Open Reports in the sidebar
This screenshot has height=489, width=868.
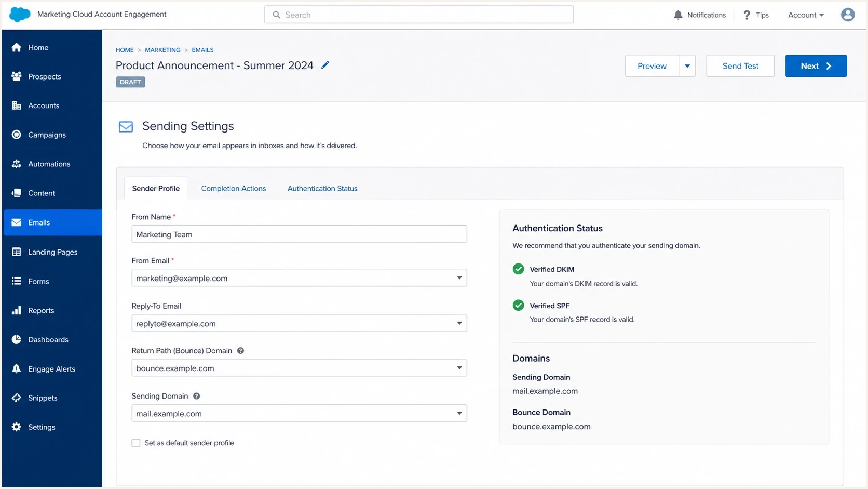pyautogui.click(x=53, y=310)
